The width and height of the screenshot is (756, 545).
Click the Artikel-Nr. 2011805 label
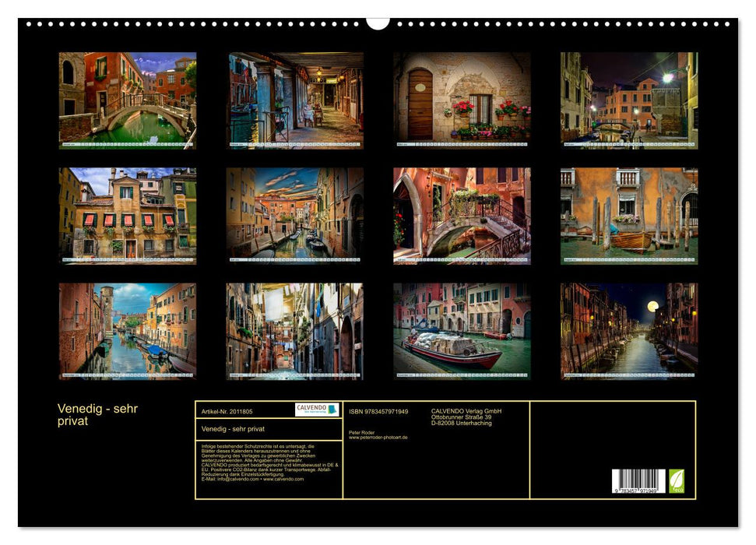[227, 410]
